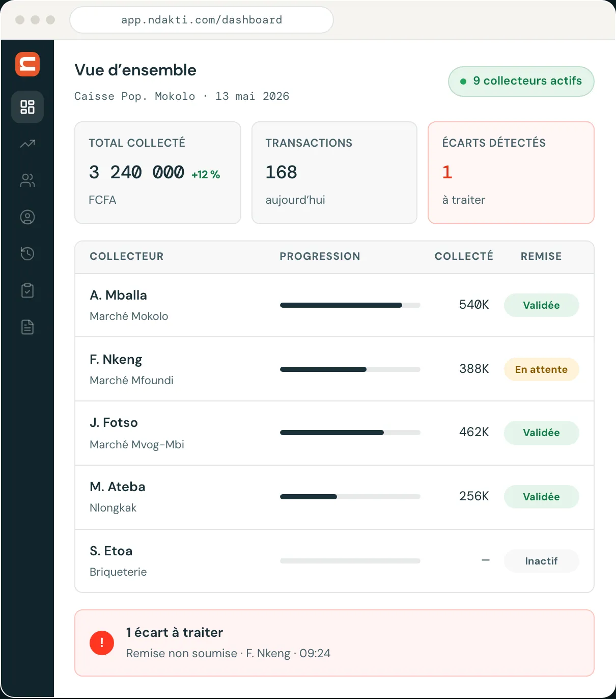Screen dimensions: 616x699
Task: Click the Validée badge for A. Mballa
Action: pos(541,305)
